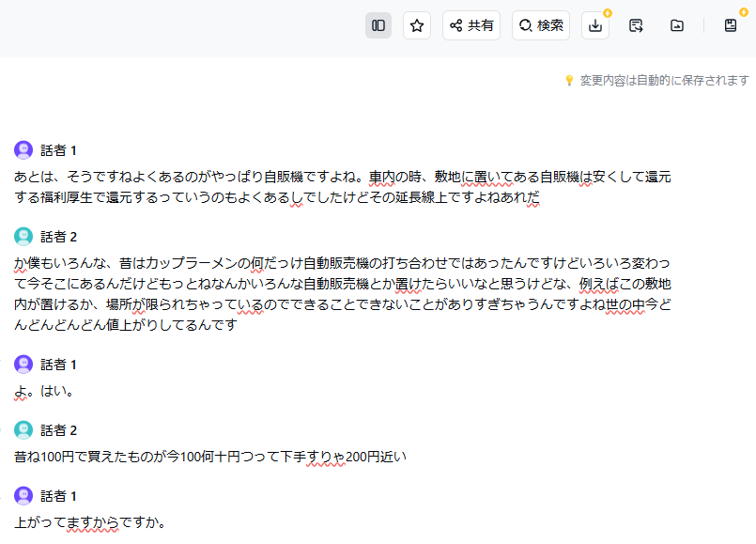756x544 pixels.
Task: Click 話者 1 avatar above 上がってます line
Action: [x=23, y=495]
